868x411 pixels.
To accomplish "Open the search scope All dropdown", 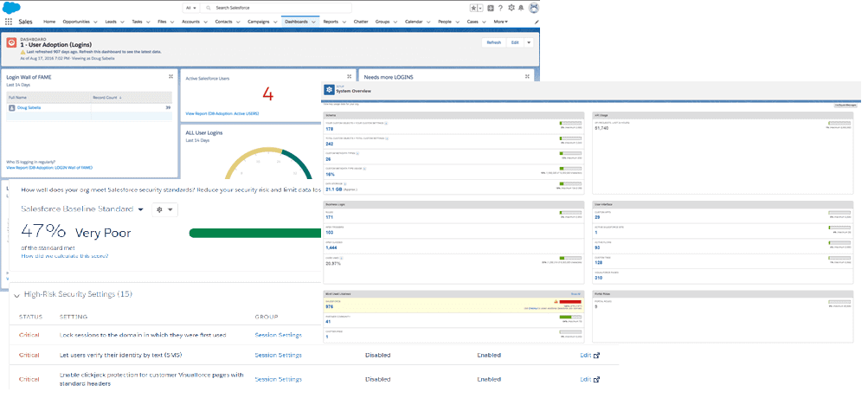I will coord(191,9).
